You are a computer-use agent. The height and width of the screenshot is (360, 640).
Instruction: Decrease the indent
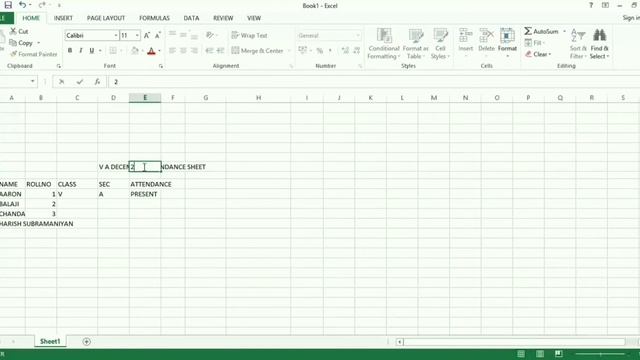pyautogui.click(x=209, y=51)
